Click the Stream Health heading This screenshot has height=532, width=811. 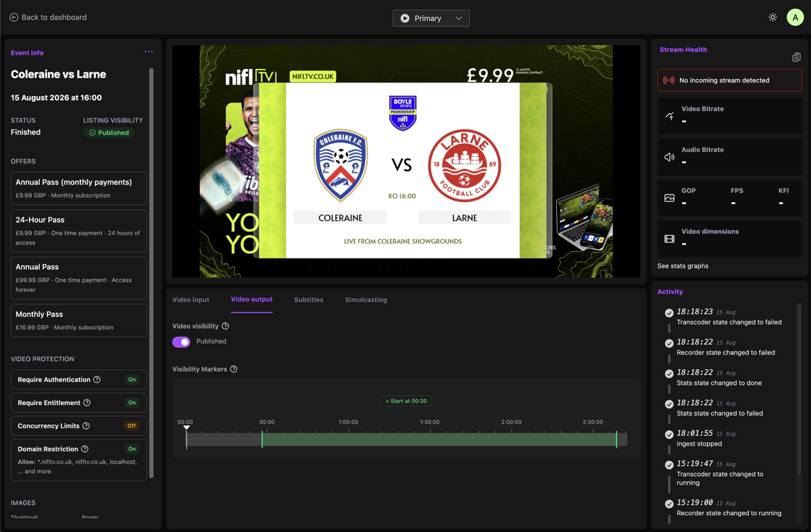click(683, 49)
